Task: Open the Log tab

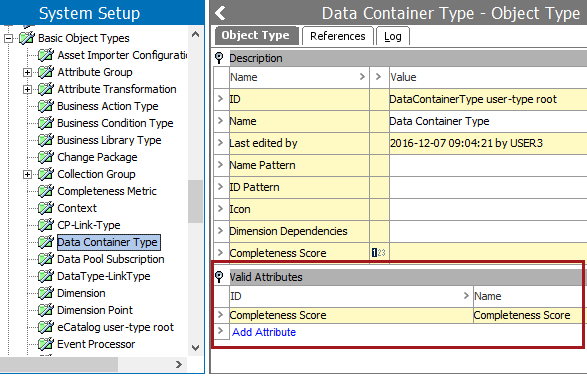Action: [x=393, y=36]
